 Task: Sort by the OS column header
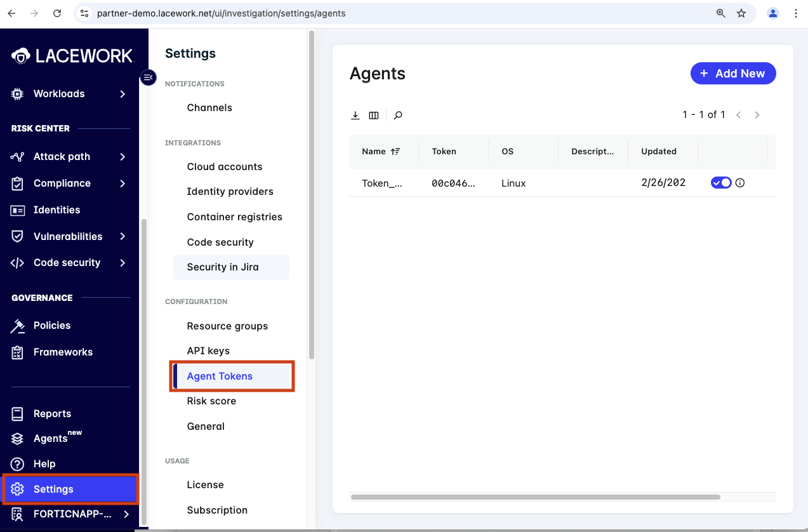coord(507,151)
